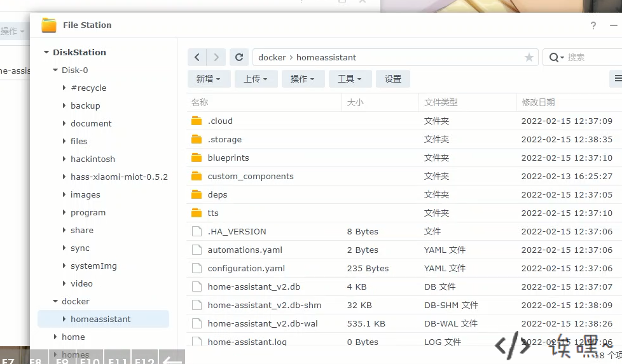The image size is (622, 364).
Task: Select files folder in the tree
Action: coord(79,141)
